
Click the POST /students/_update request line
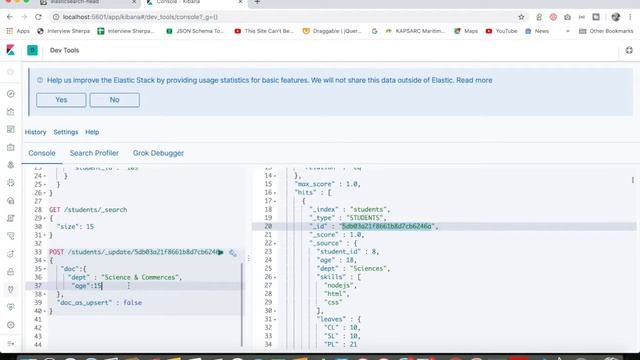135,252
